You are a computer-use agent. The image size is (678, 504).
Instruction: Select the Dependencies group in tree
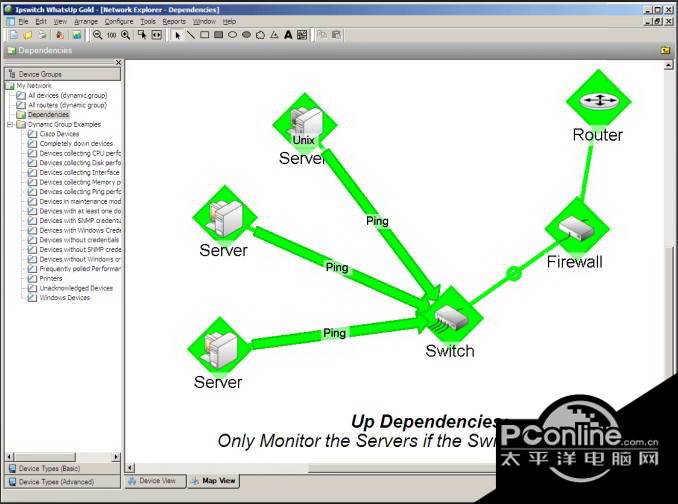[x=48, y=115]
